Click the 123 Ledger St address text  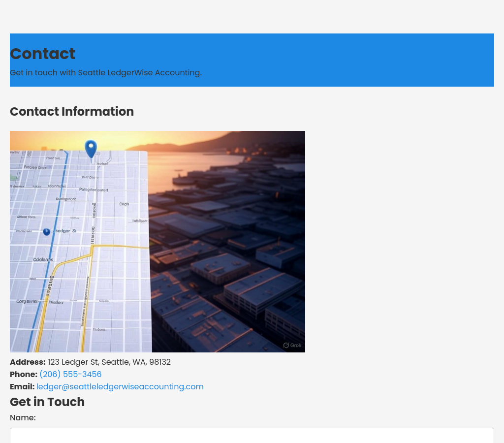[109, 362]
